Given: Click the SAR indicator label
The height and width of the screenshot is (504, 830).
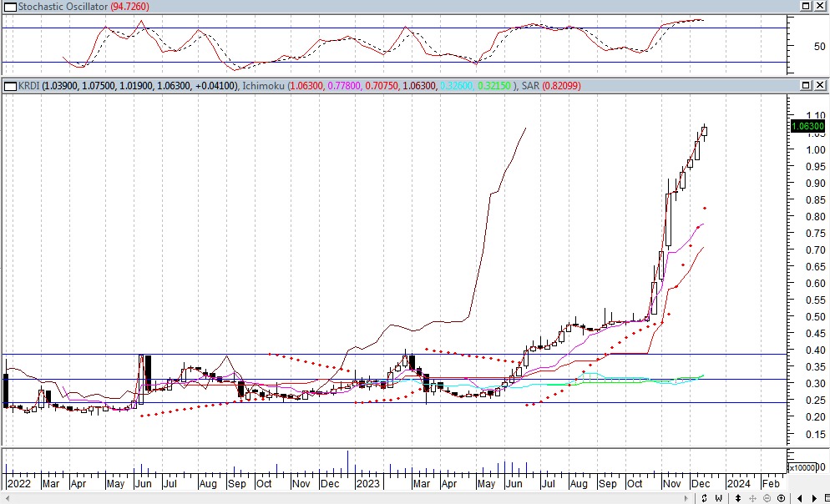Looking at the screenshot, I should pos(532,86).
